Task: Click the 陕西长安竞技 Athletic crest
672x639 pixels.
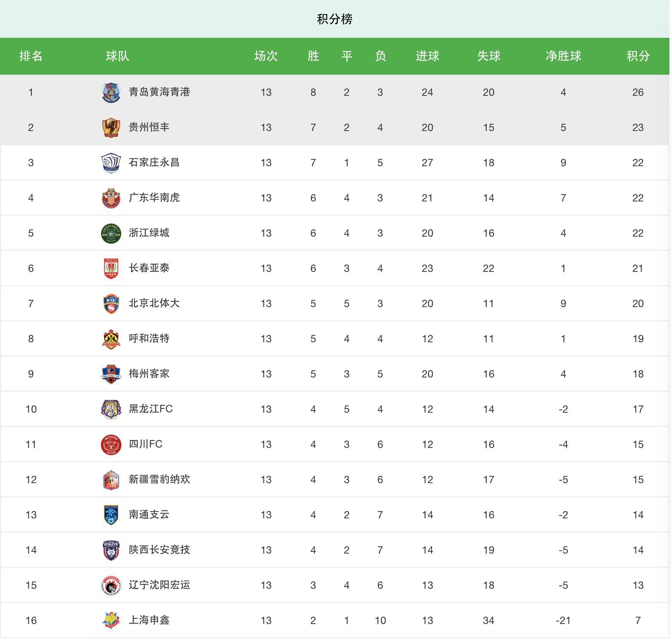Action: (x=111, y=550)
